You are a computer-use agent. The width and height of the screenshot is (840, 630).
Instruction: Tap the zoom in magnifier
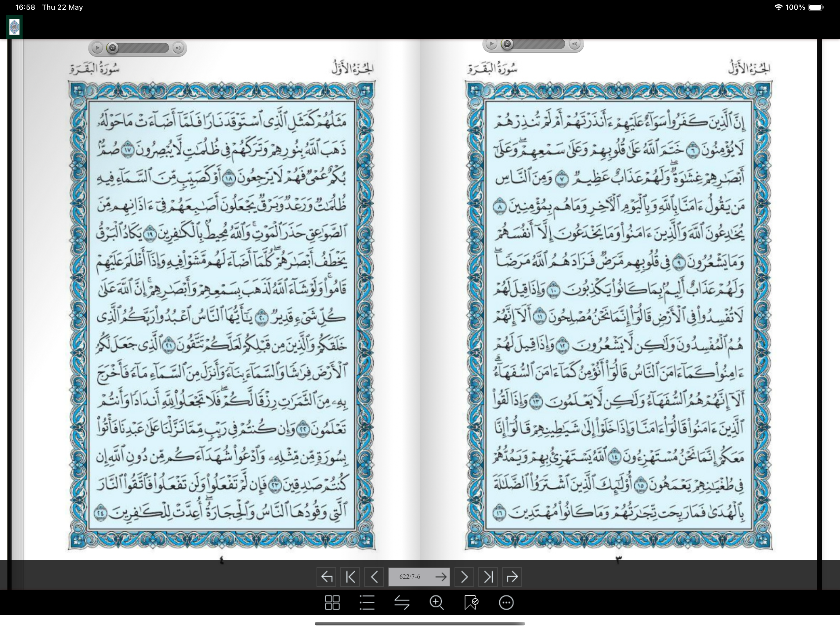coord(437,603)
